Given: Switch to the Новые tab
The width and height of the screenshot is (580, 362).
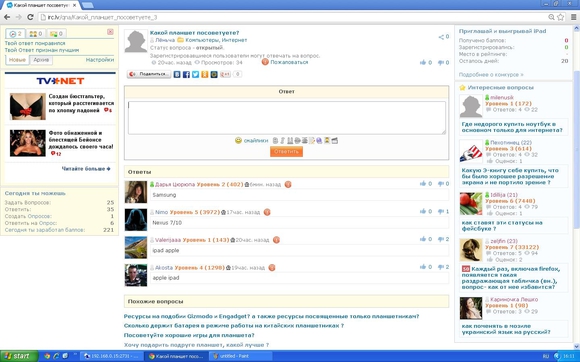Looking at the screenshot, I should [17, 60].
